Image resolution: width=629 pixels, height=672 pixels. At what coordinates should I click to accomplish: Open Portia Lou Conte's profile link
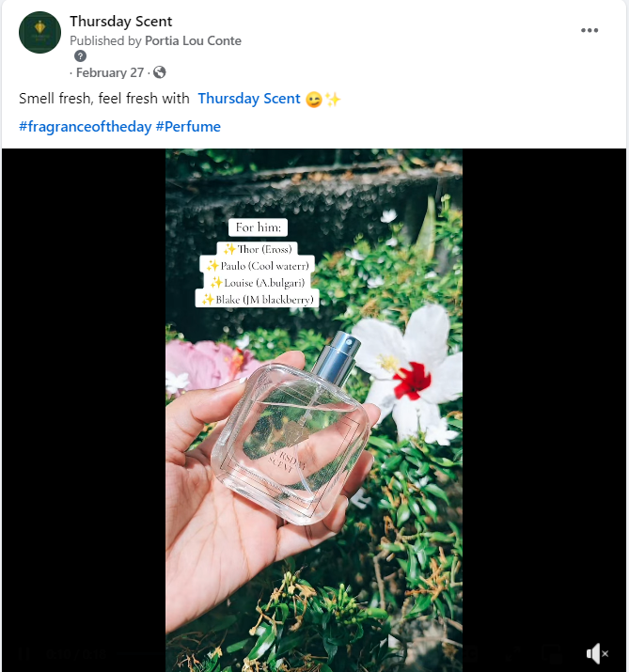click(x=193, y=40)
